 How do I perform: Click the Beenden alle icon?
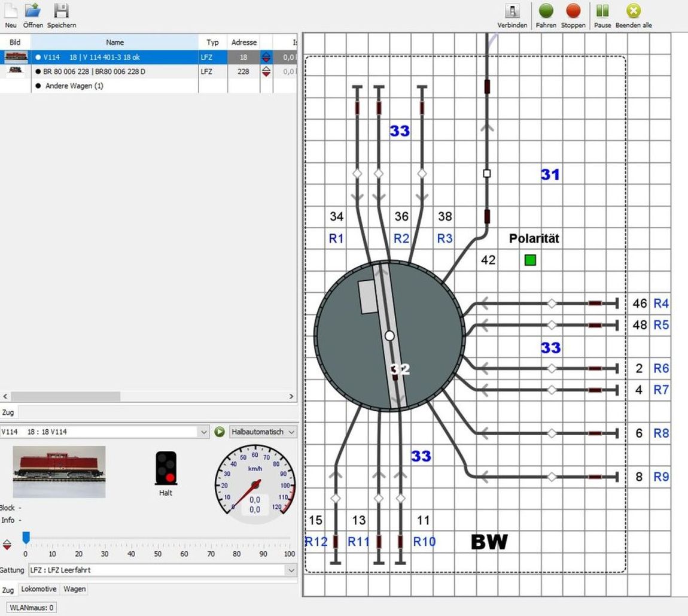click(634, 11)
